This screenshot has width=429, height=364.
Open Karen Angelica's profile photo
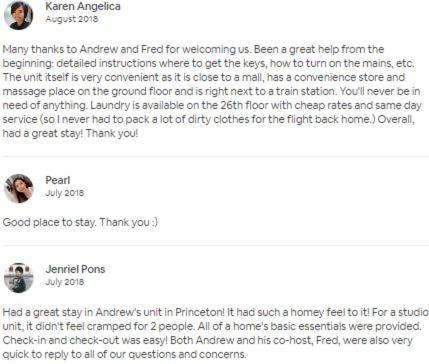pos(18,15)
